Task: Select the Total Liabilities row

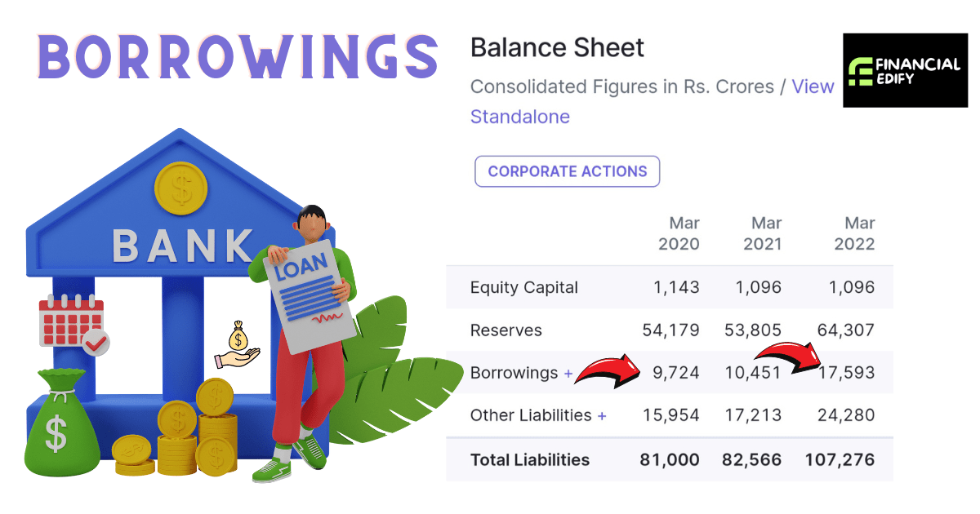Action: [x=529, y=459]
